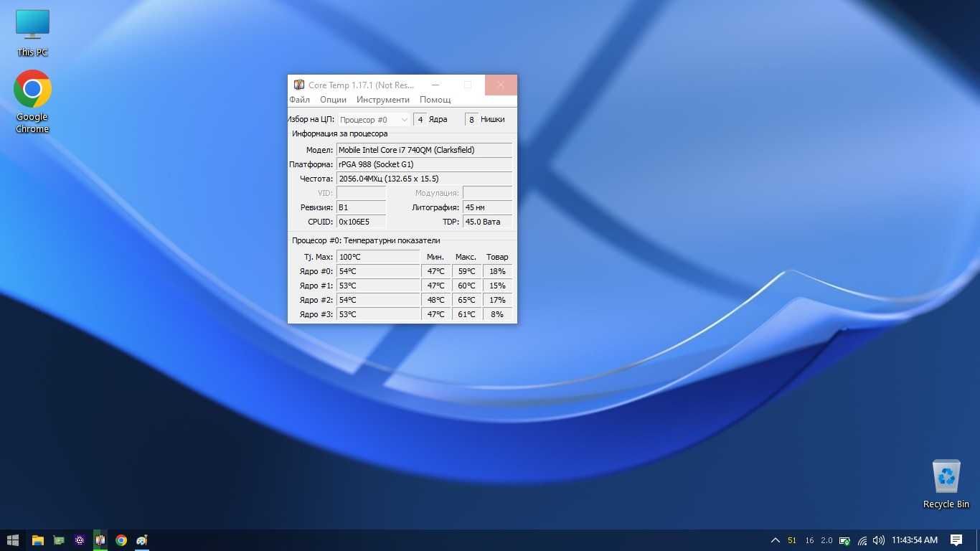This screenshot has height=551, width=980.
Task: Open the Файл menu in Core Temp
Action: (300, 100)
